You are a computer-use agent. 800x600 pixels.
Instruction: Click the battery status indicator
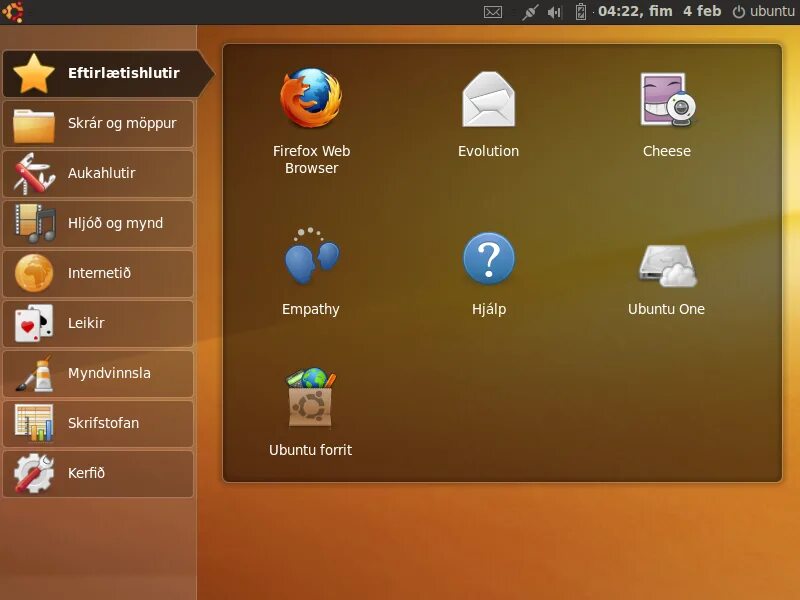click(581, 12)
